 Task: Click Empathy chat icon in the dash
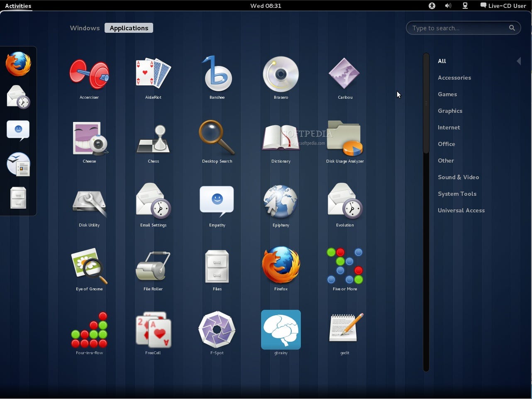point(18,131)
